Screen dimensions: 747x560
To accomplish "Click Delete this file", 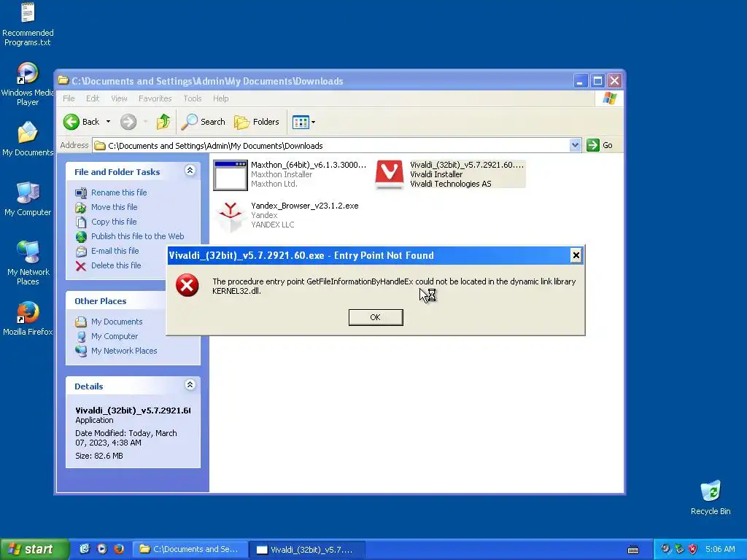I will click(116, 265).
